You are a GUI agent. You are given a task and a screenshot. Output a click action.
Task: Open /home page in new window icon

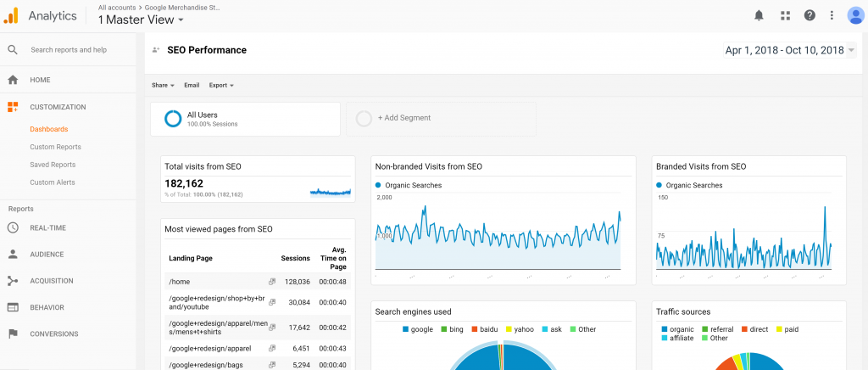pyautogui.click(x=272, y=282)
